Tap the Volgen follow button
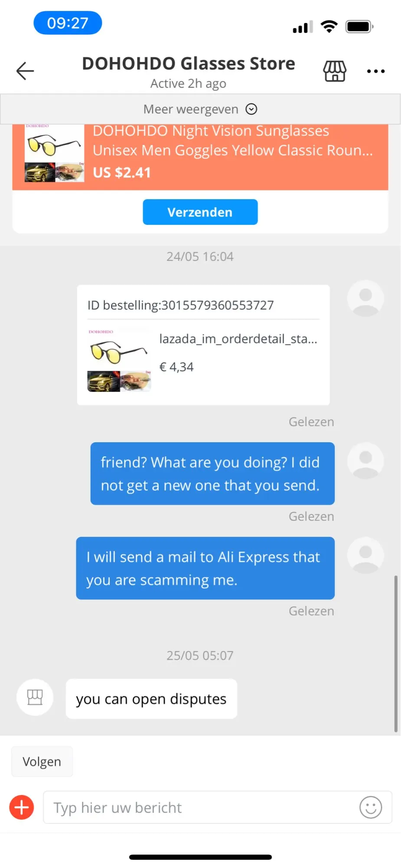401x868 pixels. [42, 761]
